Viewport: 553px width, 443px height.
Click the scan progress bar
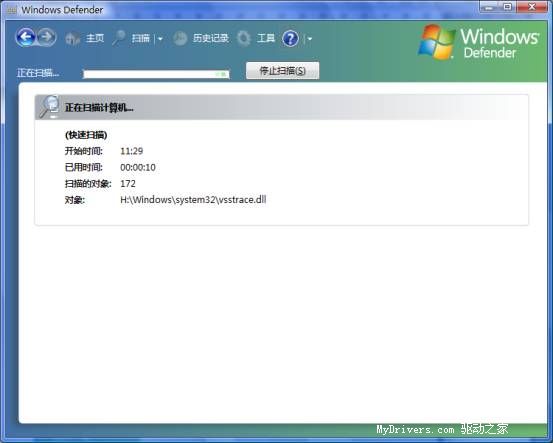point(156,74)
